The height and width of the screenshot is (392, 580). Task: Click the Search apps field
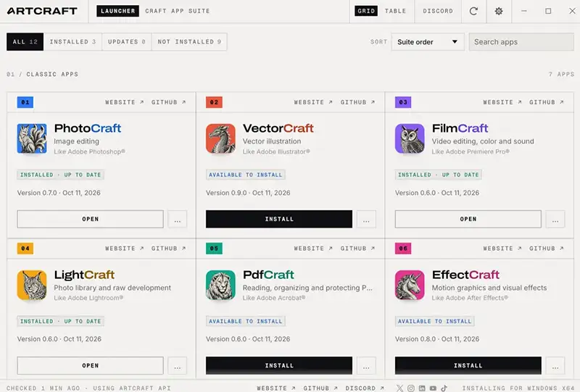click(x=521, y=42)
